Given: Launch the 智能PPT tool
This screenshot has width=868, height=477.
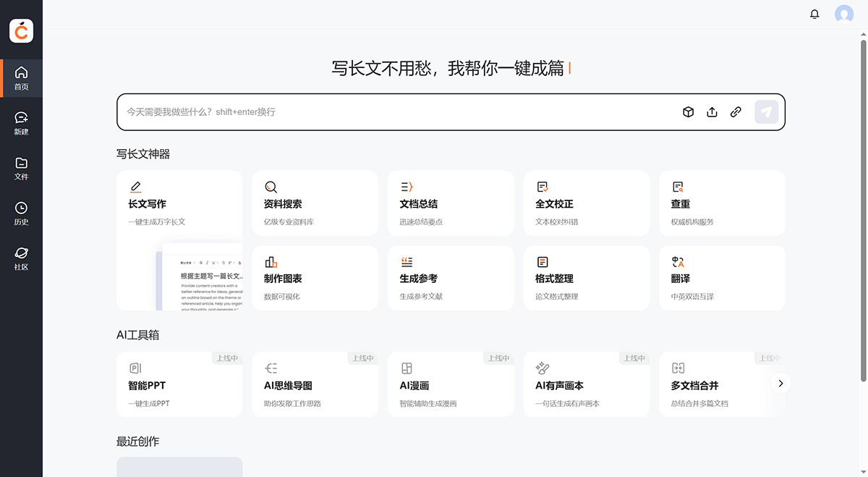Looking at the screenshot, I should (179, 384).
